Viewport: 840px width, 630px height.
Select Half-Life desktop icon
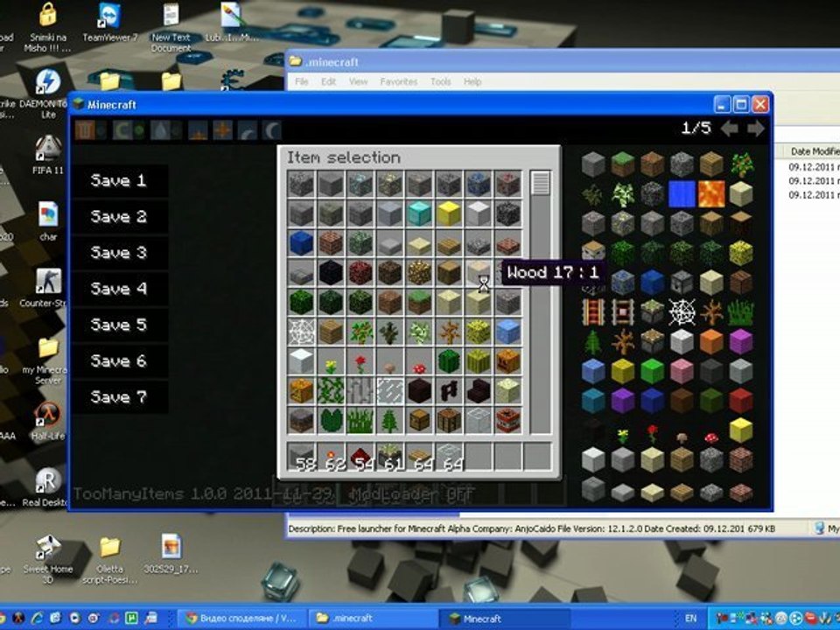click(47, 422)
